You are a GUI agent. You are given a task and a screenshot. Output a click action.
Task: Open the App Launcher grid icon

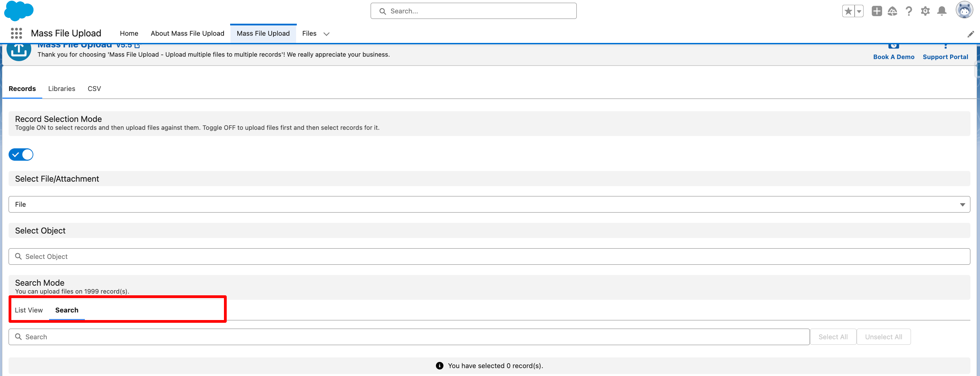[x=16, y=33]
